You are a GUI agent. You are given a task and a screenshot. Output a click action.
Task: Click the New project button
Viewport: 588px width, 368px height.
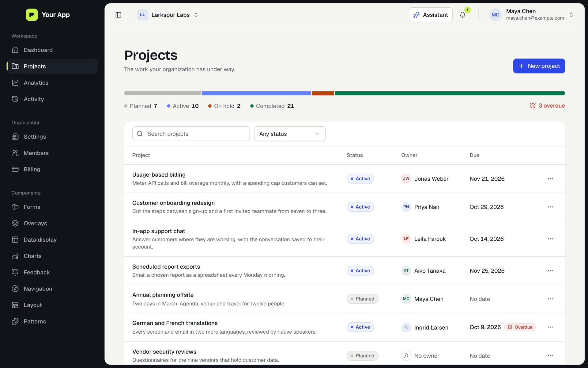click(x=539, y=66)
